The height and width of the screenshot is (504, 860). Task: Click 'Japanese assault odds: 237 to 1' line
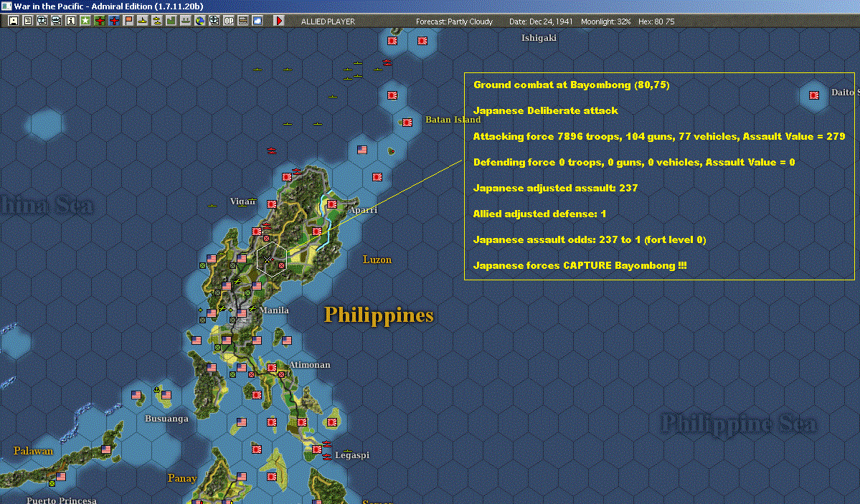tap(589, 239)
